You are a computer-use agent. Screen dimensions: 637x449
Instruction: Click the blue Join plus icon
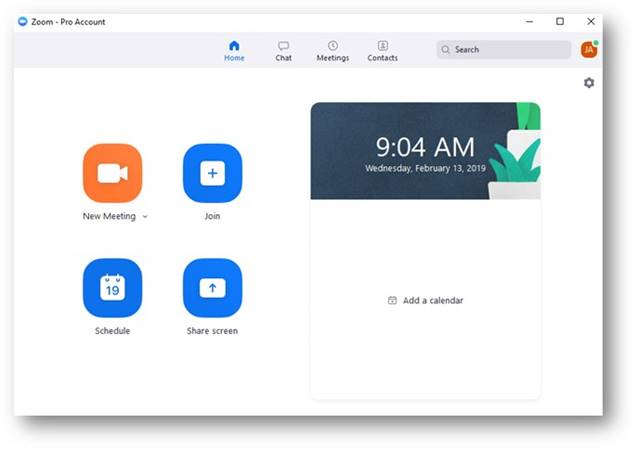[x=212, y=173]
